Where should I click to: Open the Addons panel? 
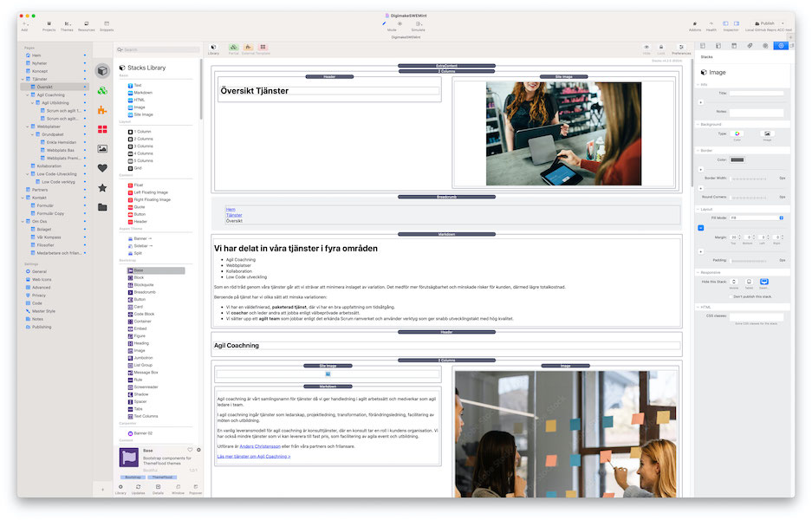pos(695,23)
